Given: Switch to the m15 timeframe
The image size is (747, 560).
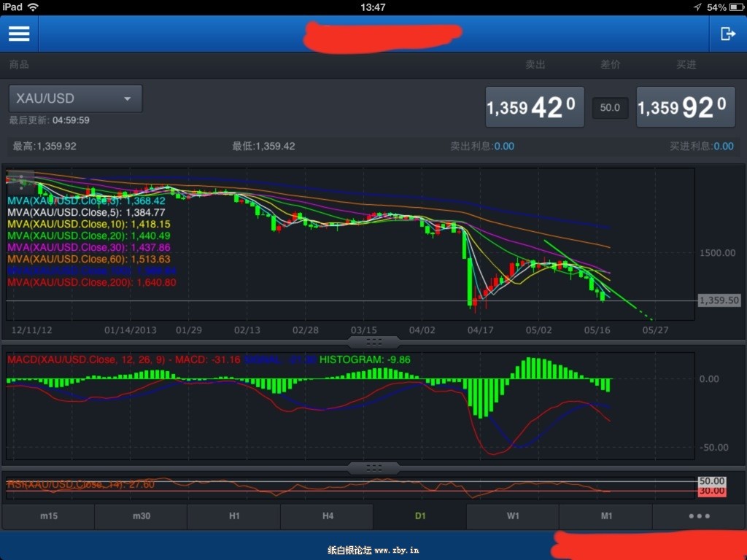Looking at the screenshot, I should point(49,516).
